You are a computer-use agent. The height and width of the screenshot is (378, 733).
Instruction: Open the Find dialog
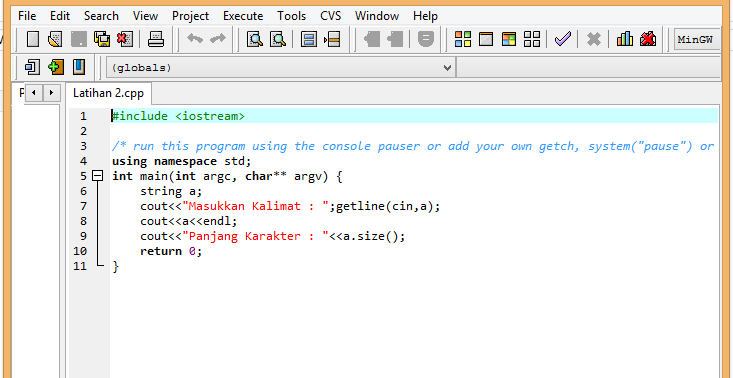tap(255, 39)
